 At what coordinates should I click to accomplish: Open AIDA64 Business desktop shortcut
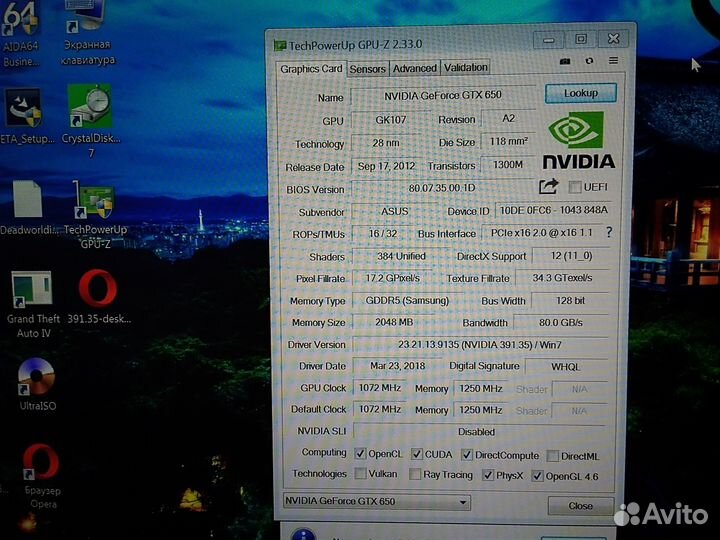pyautogui.click(x=21, y=33)
